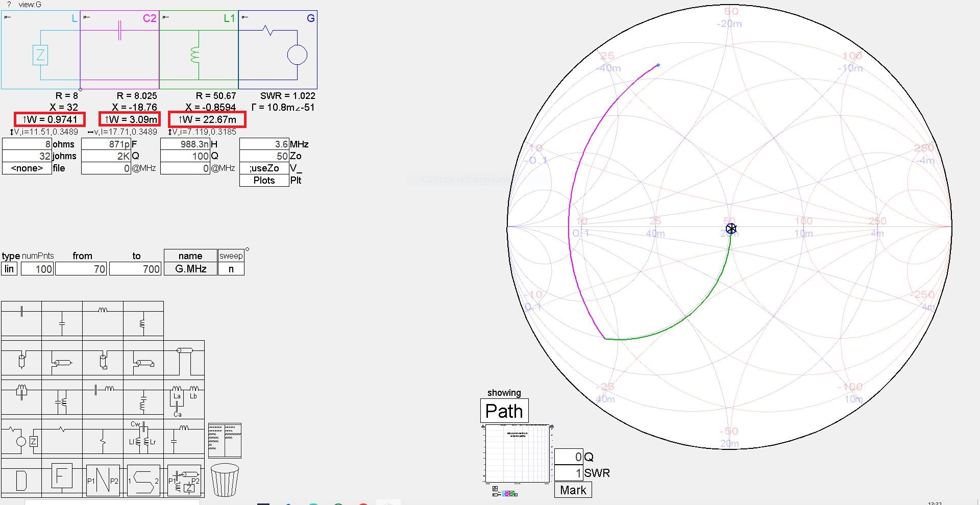Click the sweep to field 700
This screenshot has width=980, height=505.
[x=135, y=269]
